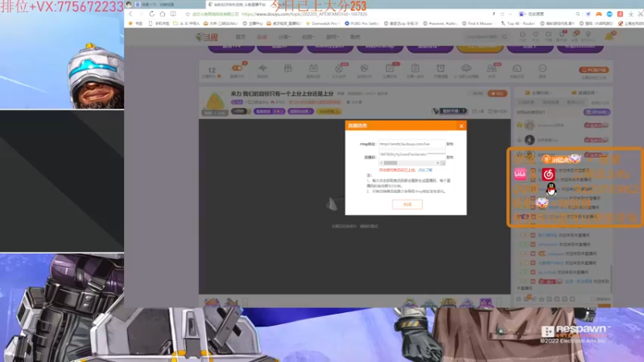Click the streamer avatar thumbnail
Viewport: 644px width, 362px height.
[214, 103]
